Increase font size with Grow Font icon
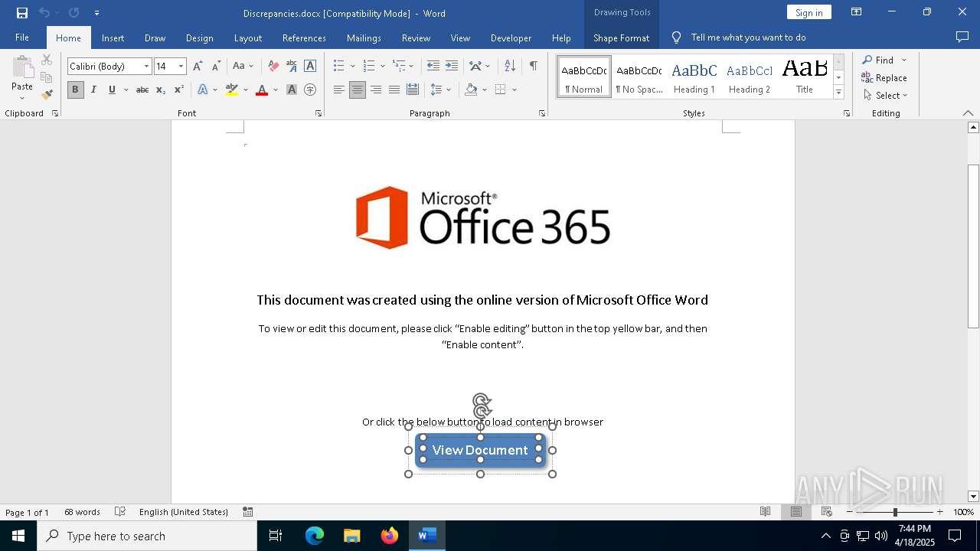Image resolution: width=980 pixels, height=551 pixels. click(198, 66)
